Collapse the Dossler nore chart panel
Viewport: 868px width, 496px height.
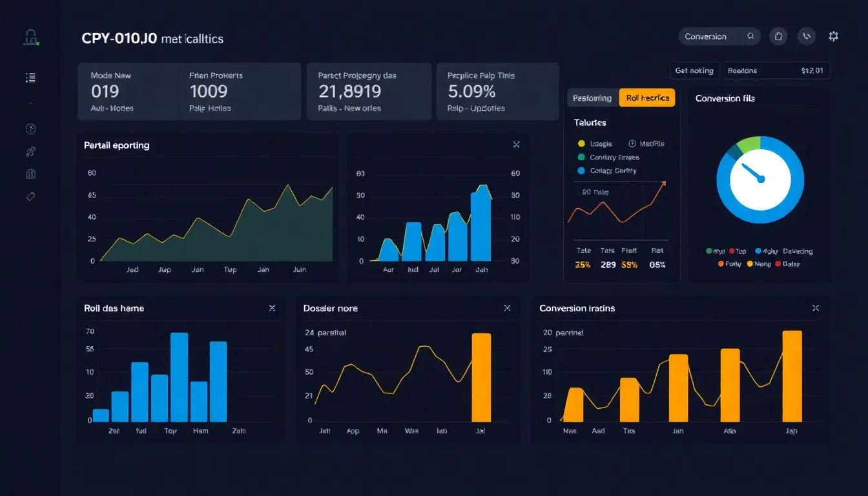click(507, 308)
